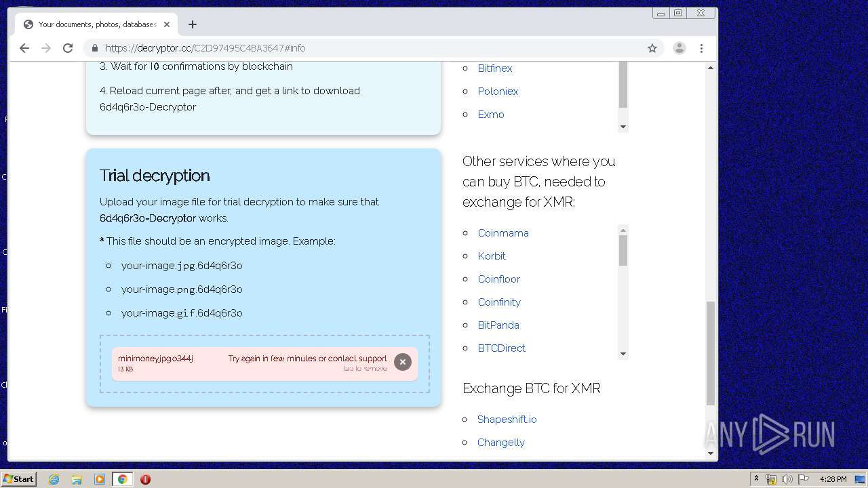Screen dimensions: 868x488
Task: Click the page scrollbar up arrow
Action: coord(711,67)
